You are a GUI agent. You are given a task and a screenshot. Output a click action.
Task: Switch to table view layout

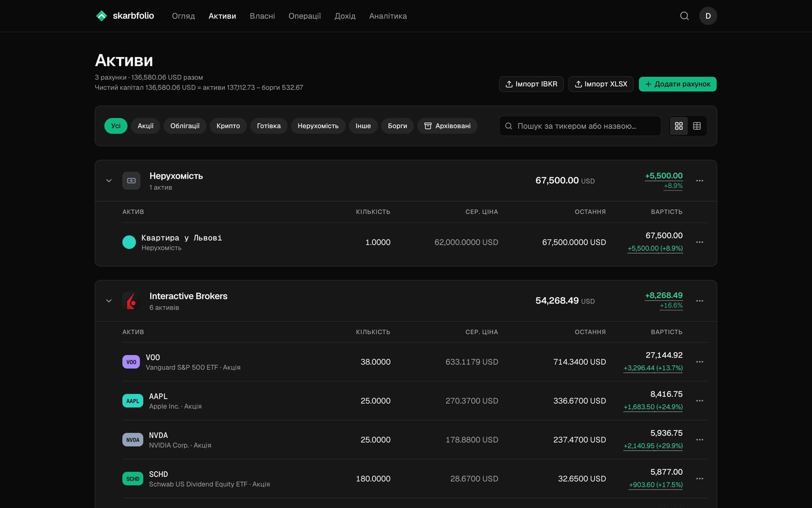click(x=697, y=126)
